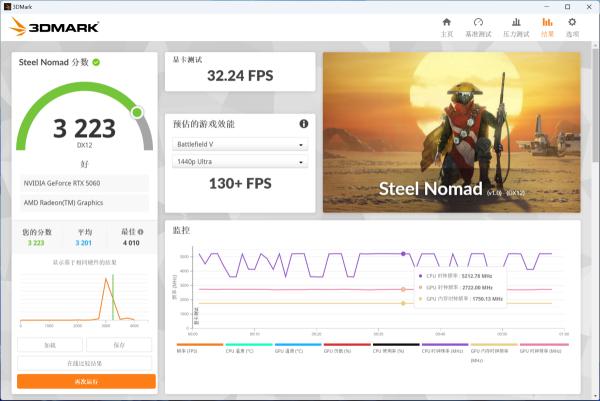The width and height of the screenshot is (600, 401).
Task: Click the purple marker on CPU clock line
Action: pyautogui.click(x=403, y=254)
